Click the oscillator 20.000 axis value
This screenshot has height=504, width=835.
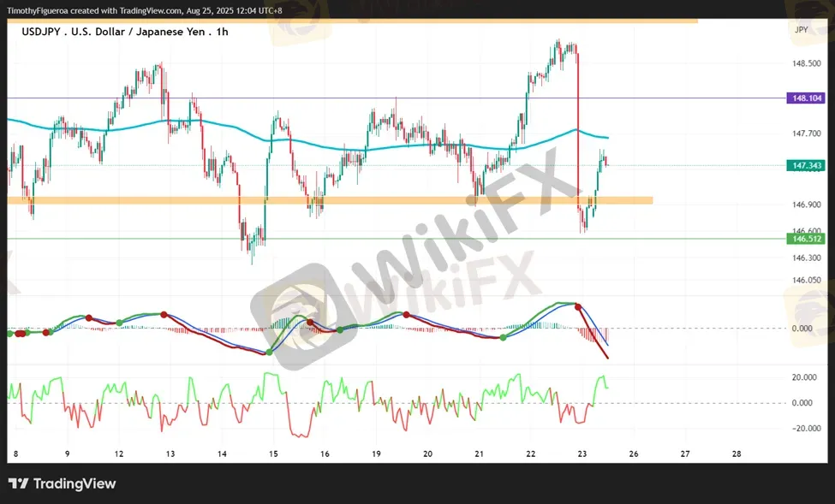pyautogui.click(x=804, y=377)
